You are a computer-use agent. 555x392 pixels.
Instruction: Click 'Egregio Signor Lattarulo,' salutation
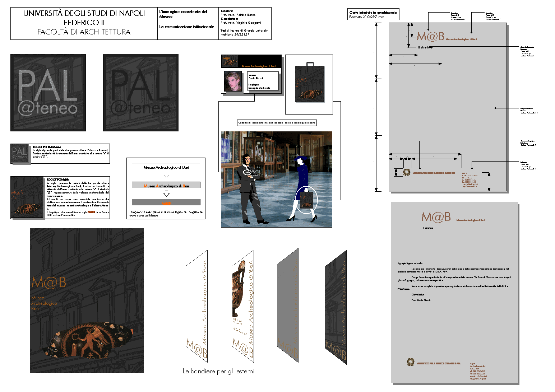pos(410,263)
